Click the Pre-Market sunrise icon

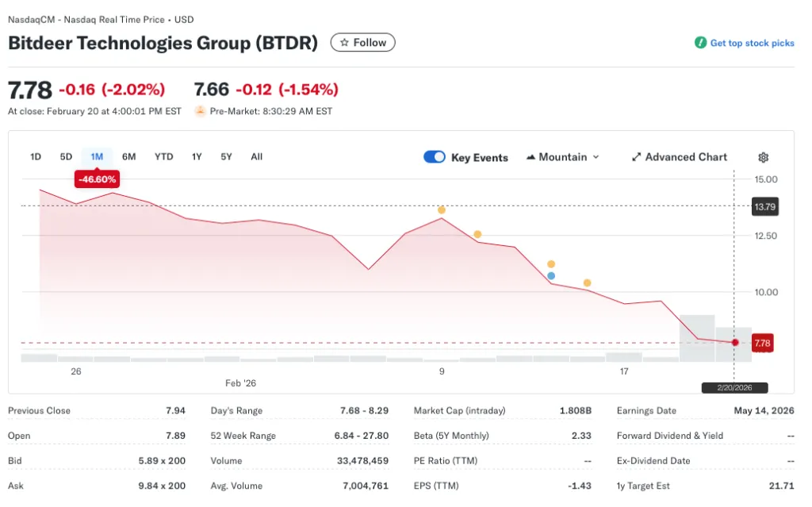pyautogui.click(x=200, y=111)
